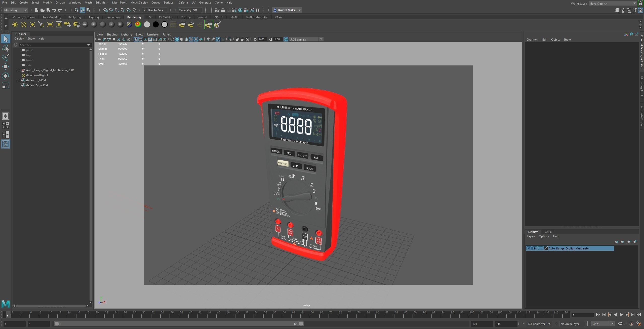Open the Channels menu in Channel Box
This screenshot has height=329, width=644.
click(x=532, y=40)
